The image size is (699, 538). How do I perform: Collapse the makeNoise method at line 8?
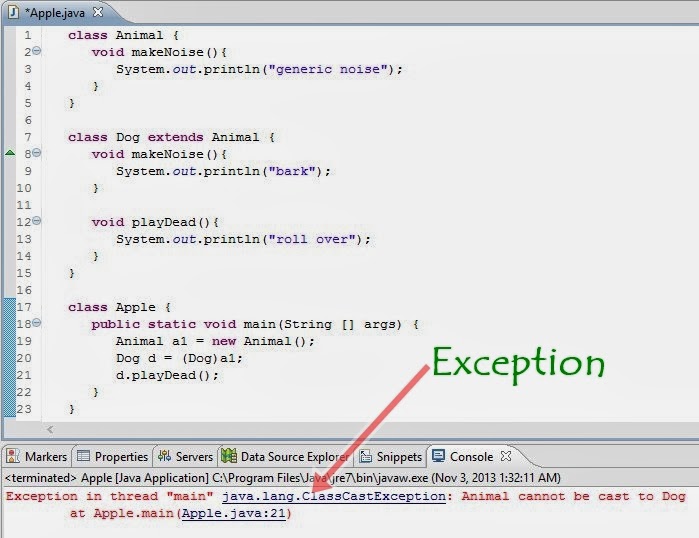click(37, 153)
